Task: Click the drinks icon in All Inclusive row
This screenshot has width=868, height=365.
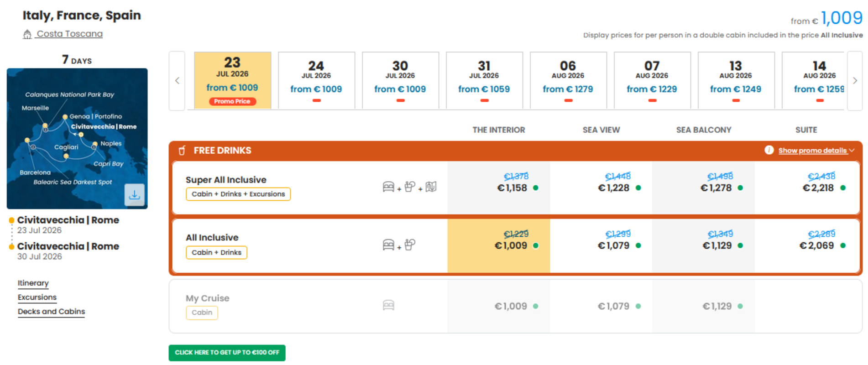Action: click(410, 245)
